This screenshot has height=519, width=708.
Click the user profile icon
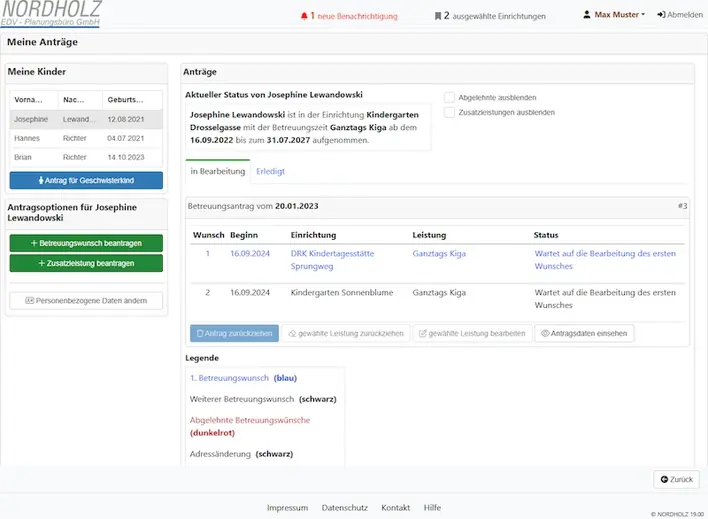(x=587, y=15)
